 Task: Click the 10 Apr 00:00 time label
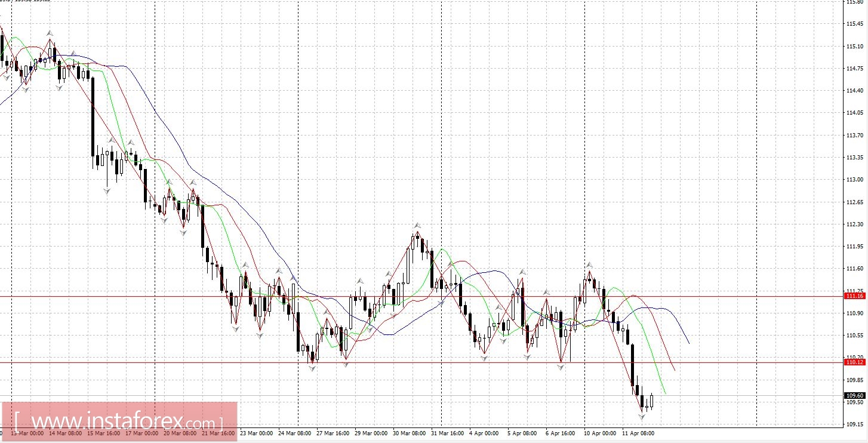(600, 433)
